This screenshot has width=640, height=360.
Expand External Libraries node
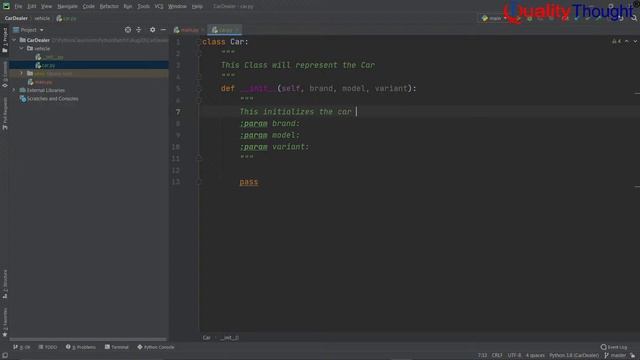pyautogui.click(x=15, y=90)
